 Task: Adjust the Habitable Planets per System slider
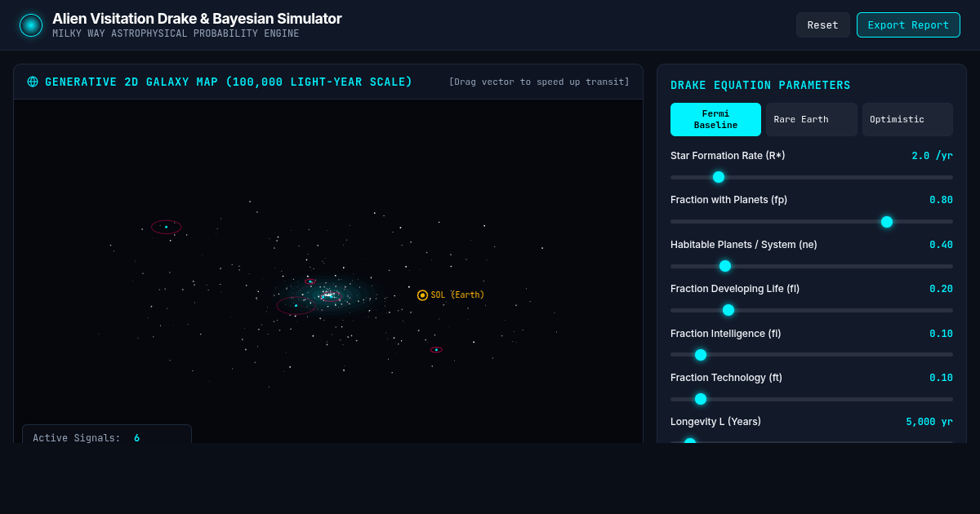click(812, 266)
